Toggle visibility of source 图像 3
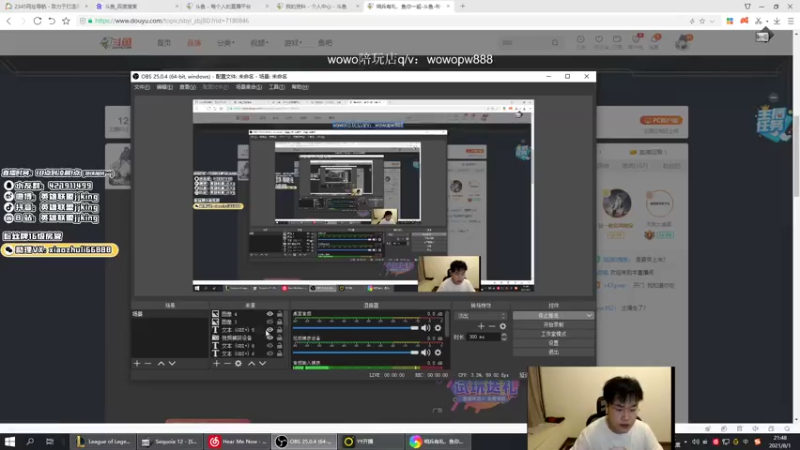 269,321
